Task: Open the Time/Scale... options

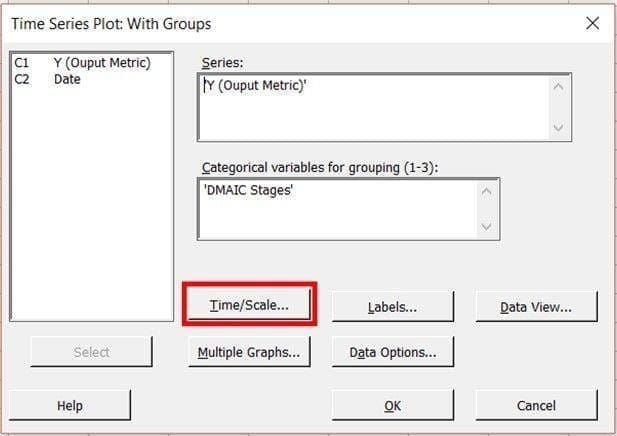Action: pyautogui.click(x=249, y=306)
